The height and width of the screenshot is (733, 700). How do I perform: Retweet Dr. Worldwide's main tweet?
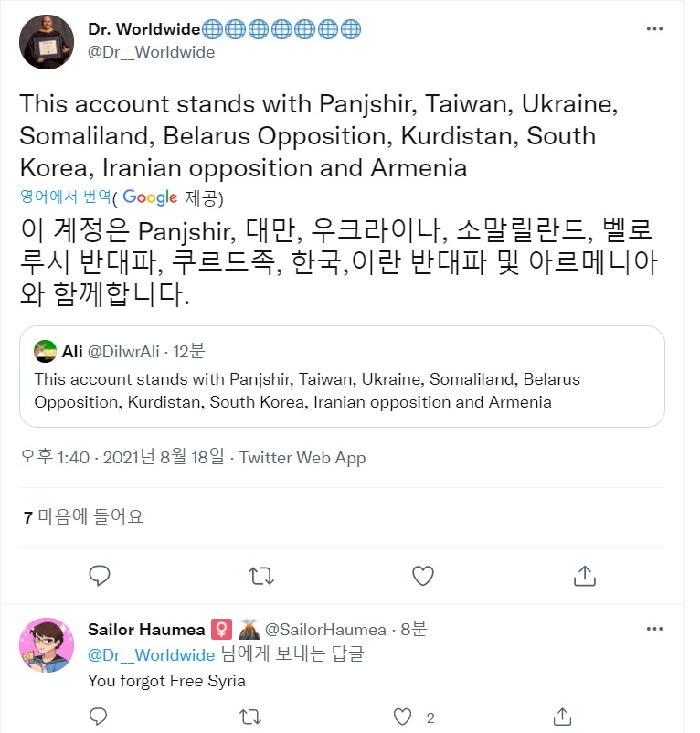click(260, 575)
